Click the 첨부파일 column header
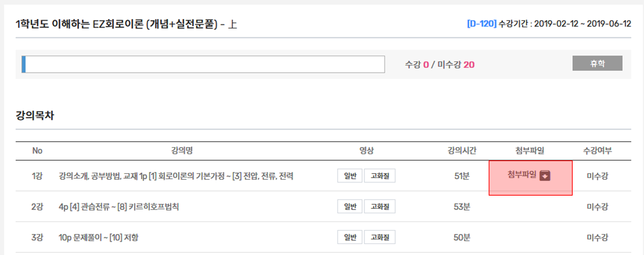 (x=530, y=150)
